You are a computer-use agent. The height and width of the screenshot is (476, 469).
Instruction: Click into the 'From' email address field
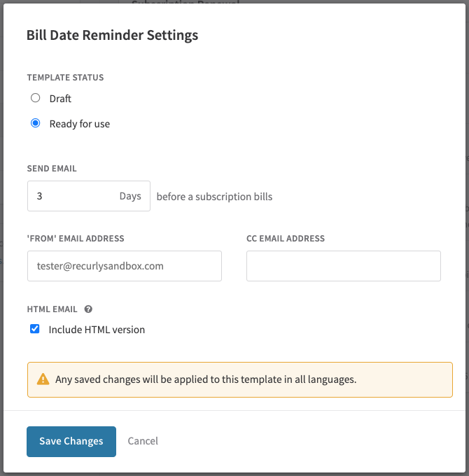point(125,266)
